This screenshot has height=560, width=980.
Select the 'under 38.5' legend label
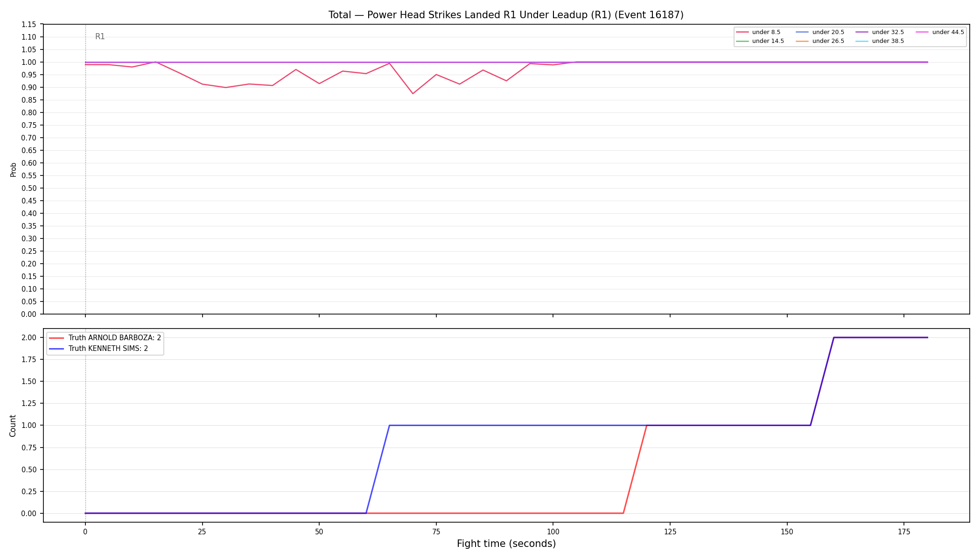[x=888, y=41]
